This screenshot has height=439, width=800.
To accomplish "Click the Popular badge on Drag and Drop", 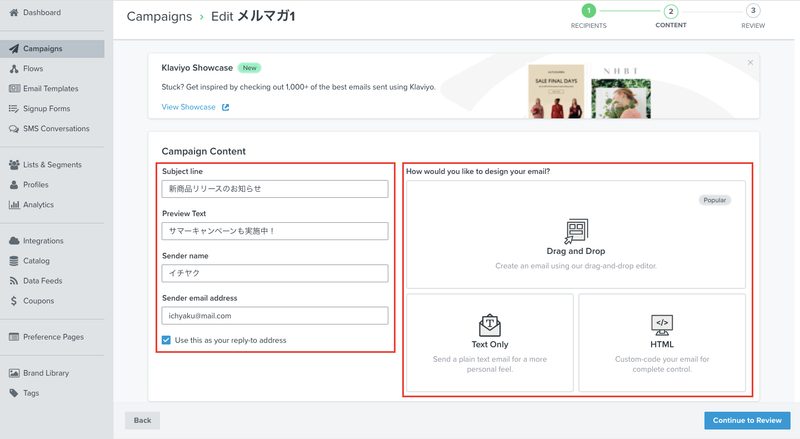I will [x=715, y=200].
